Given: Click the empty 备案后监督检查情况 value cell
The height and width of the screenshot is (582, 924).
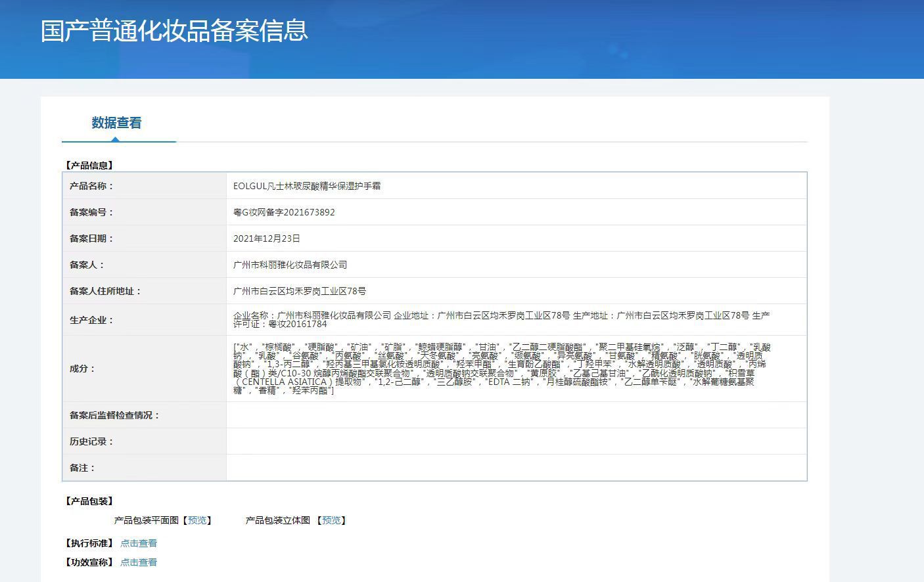Looking at the screenshot, I should [x=516, y=415].
